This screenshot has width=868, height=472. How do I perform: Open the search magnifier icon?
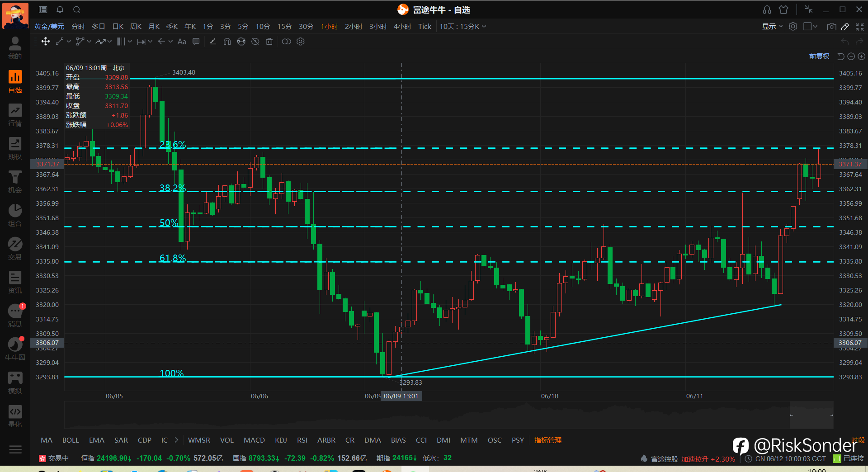click(77, 9)
